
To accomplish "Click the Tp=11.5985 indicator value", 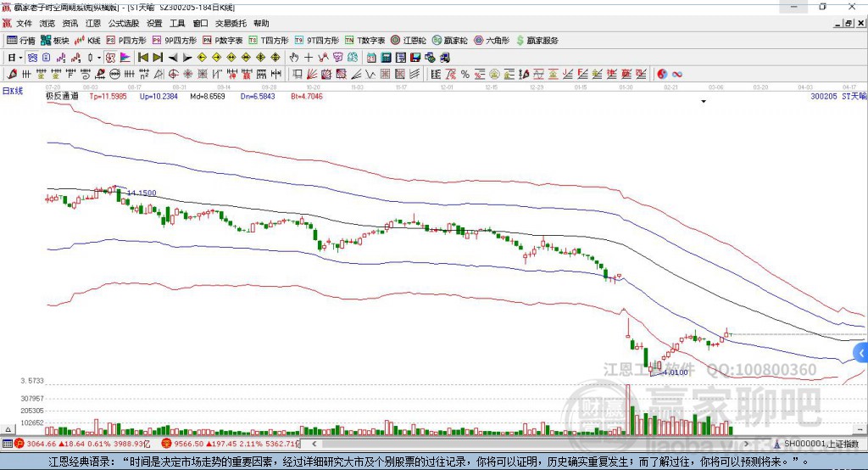I will point(108,96).
